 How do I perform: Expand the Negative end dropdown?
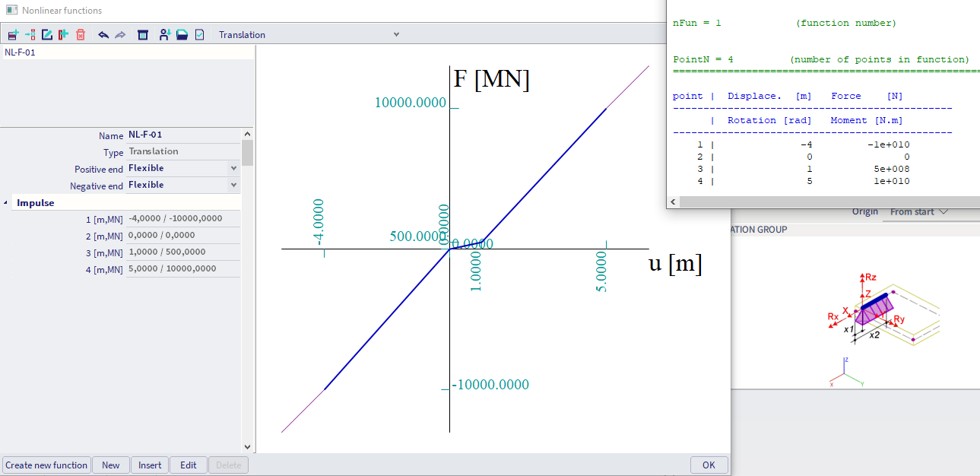tap(233, 185)
